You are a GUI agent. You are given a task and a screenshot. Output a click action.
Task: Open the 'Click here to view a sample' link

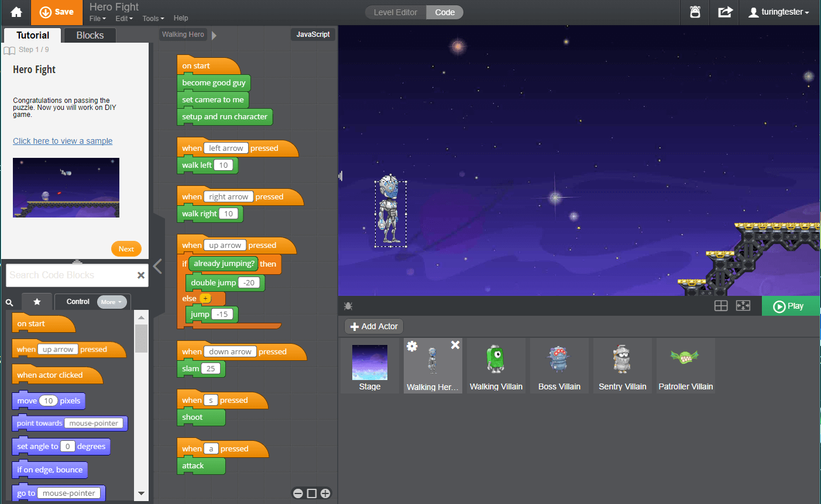pyautogui.click(x=63, y=141)
